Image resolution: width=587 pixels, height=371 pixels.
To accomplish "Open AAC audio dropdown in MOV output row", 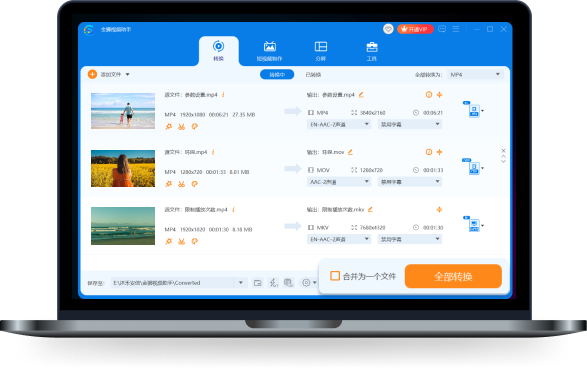I will pos(339,182).
